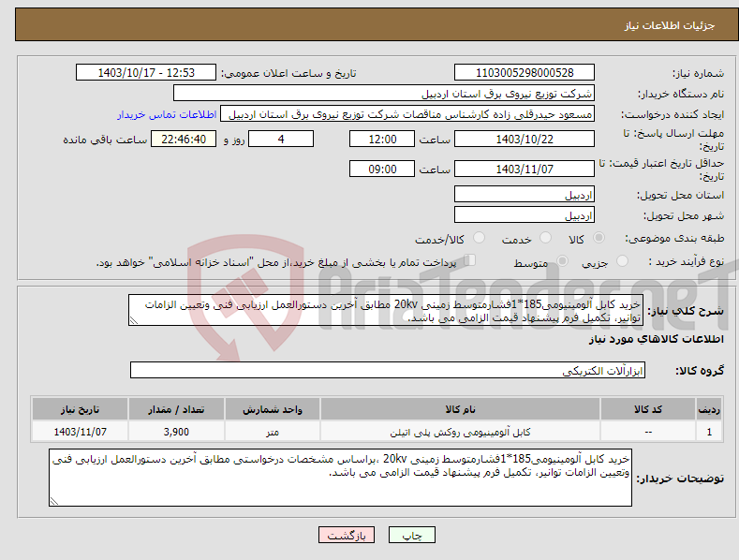Select the جزیی purchase type radio

pos(622,261)
